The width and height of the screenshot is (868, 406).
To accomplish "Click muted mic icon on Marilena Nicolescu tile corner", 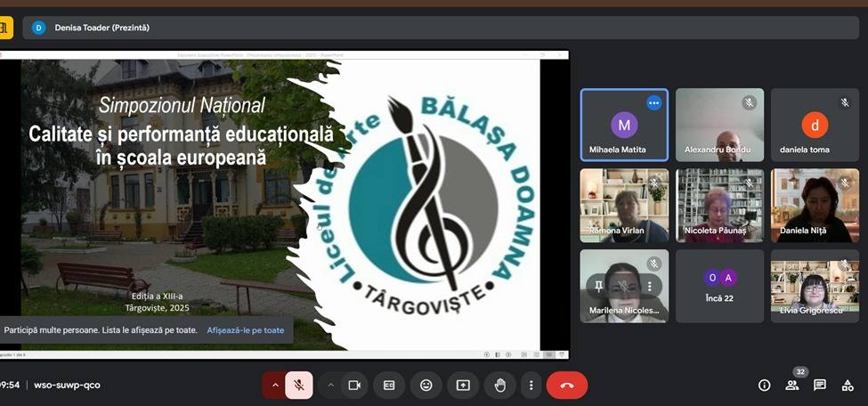I will coord(653,264).
